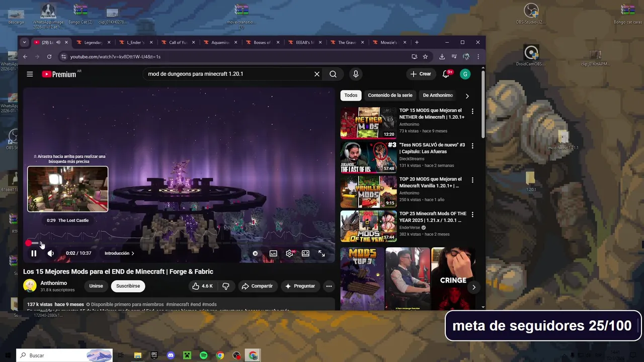The height and width of the screenshot is (362, 644).
Task: Click the Preguntar button
Action: pos(300,286)
